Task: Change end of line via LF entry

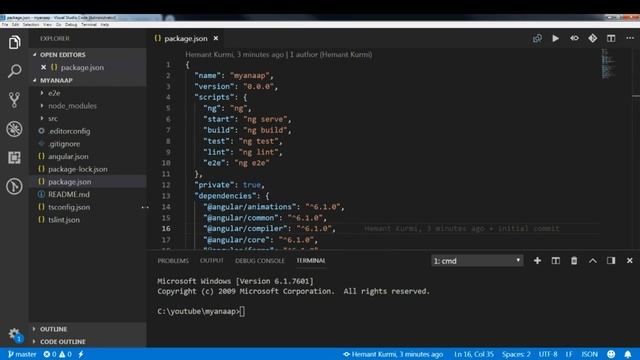Action: (x=569, y=354)
